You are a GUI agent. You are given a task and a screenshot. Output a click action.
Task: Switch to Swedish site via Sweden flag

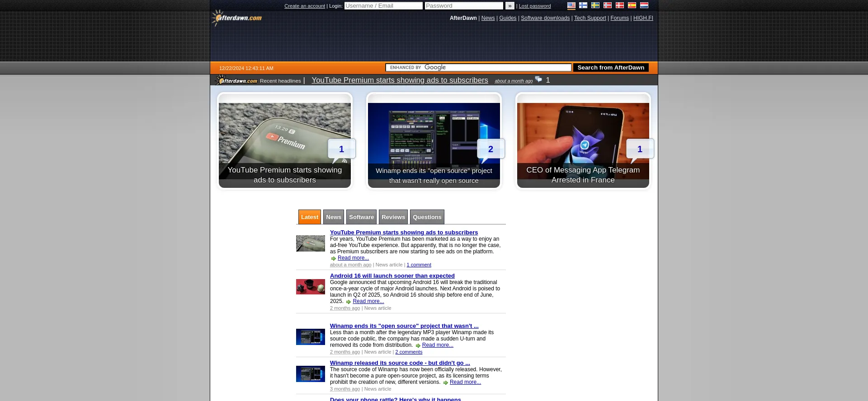pyautogui.click(x=595, y=5)
